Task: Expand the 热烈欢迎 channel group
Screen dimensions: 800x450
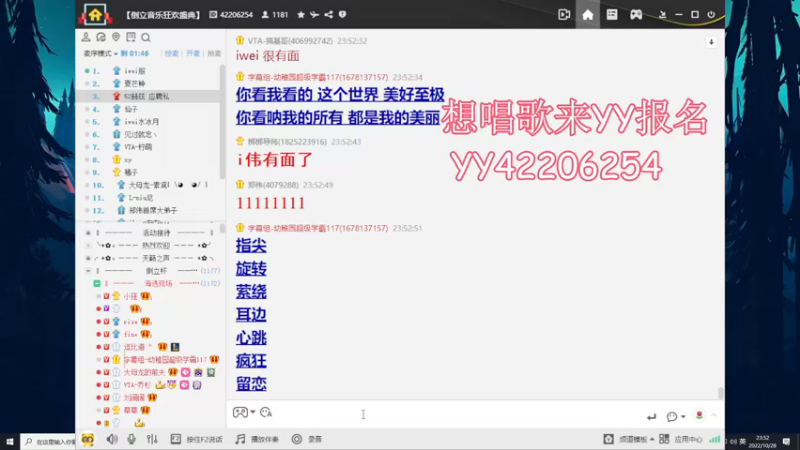Action: point(88,245)
